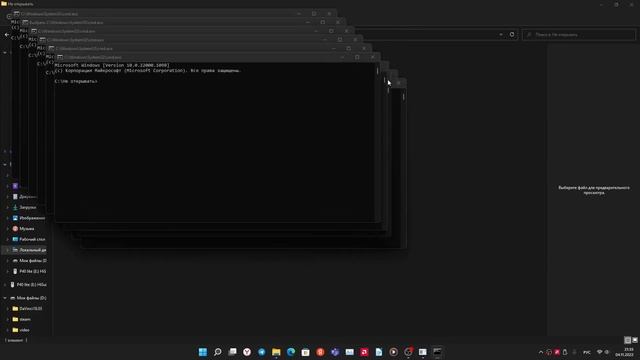This screenshot has height=360, width=640.
Task: Open Microsoft Teams from taskbar
Action: tap(335, 352)
